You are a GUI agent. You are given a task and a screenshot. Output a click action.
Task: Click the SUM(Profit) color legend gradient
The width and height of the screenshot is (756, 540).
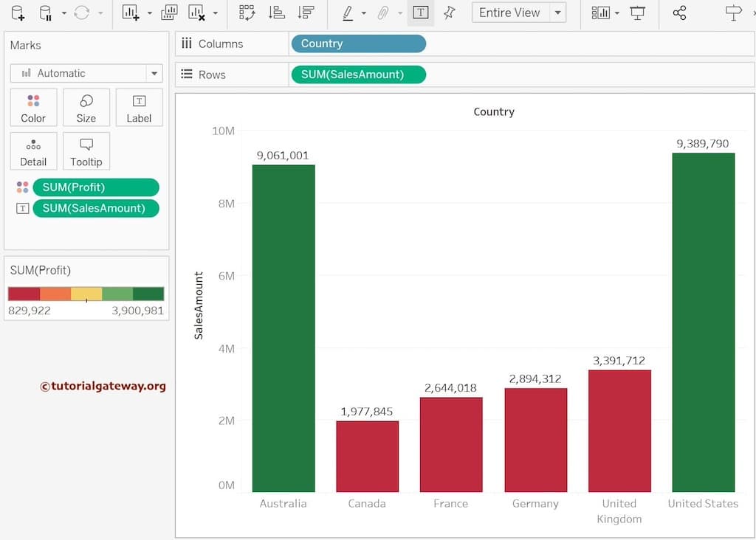click(x=86, y=293)
